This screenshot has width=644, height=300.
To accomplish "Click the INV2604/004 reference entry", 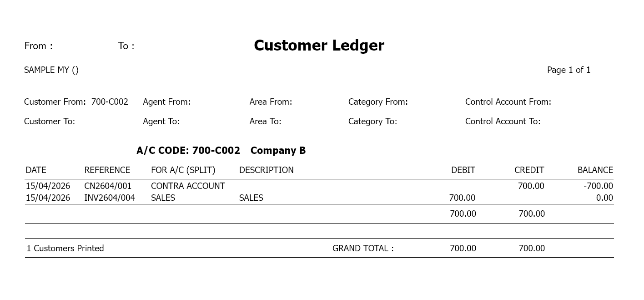I will pos(110,198).
